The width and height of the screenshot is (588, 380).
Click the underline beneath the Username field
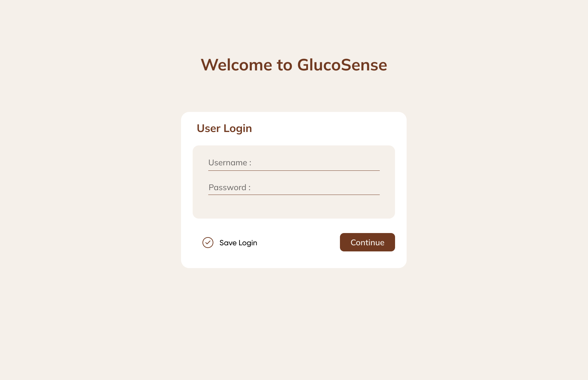coord(294,170)
